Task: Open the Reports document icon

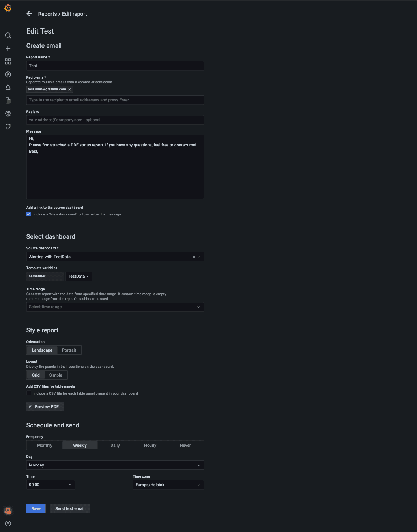Action: tap(8, 101)
